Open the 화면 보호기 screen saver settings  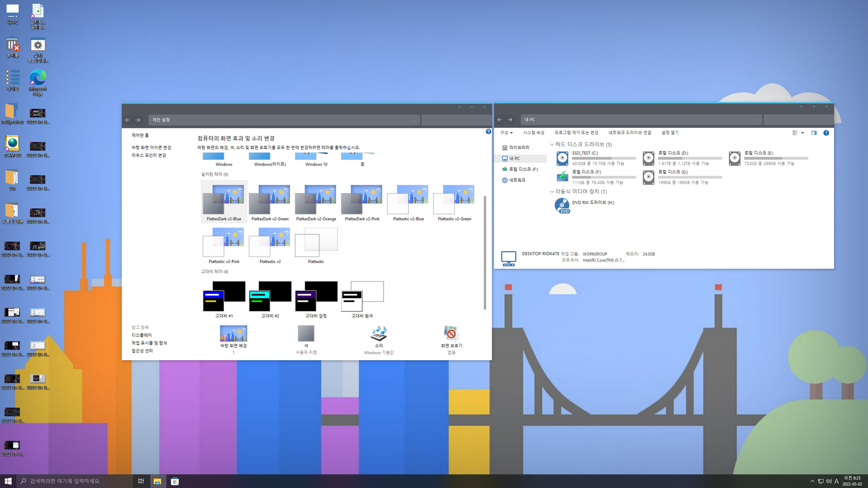point(451,340)
